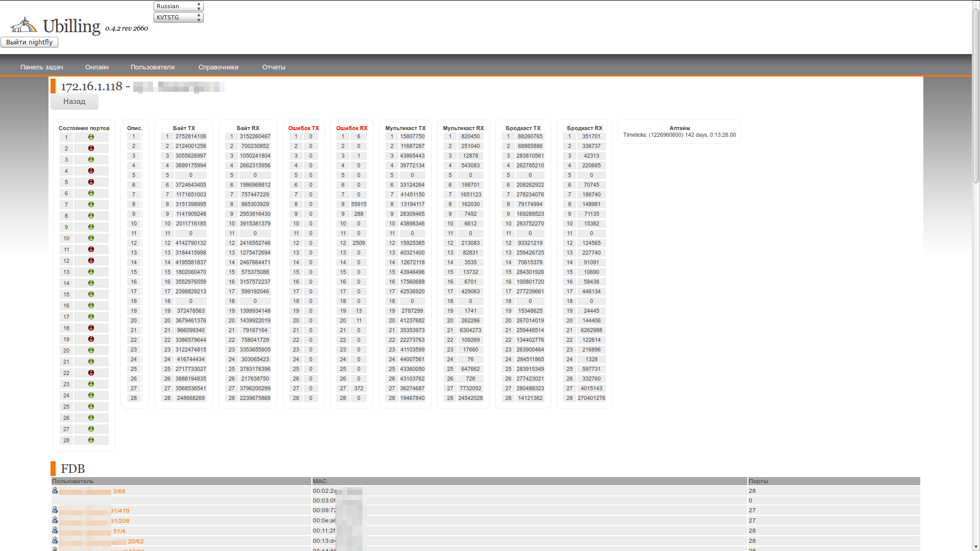Click port 22 red status light

pyautogui.click(x=91, y=373)
